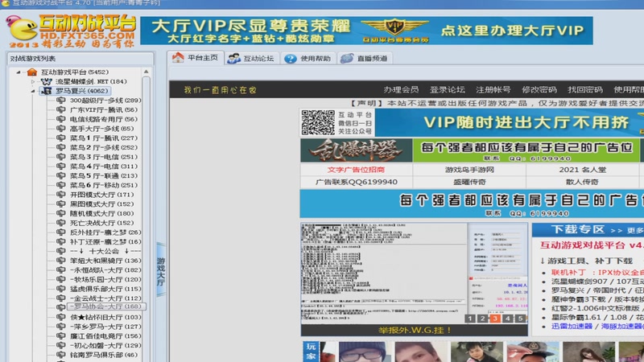Click the QR code for 互动平台 WeChat
The image size is (644, 362).
318,122
